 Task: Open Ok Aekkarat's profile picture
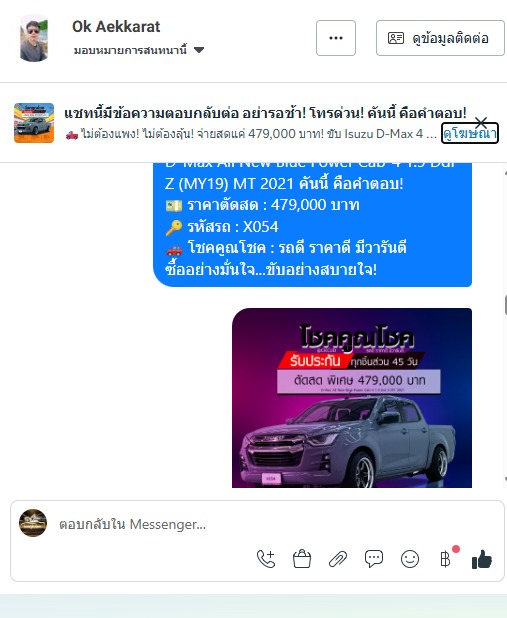(34, 38)
